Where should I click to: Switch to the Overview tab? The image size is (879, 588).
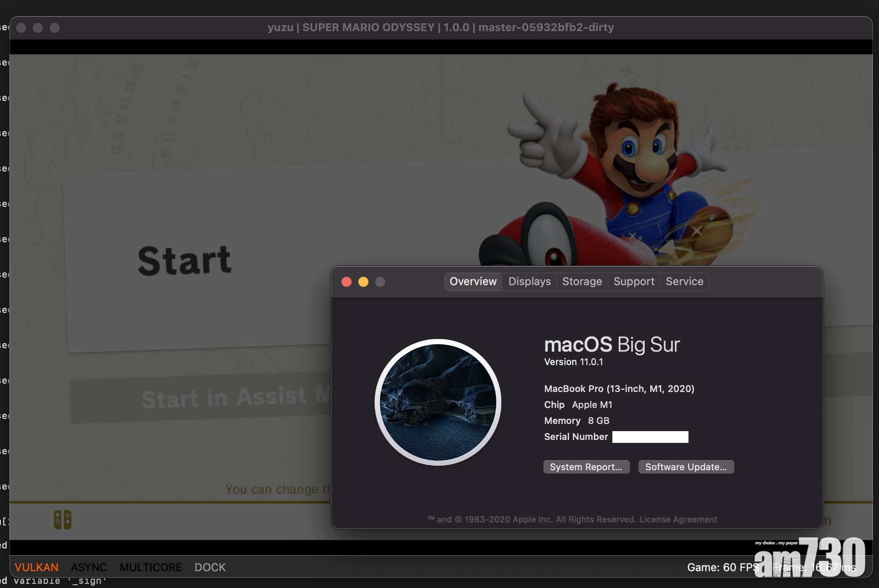tap(473, 281)
